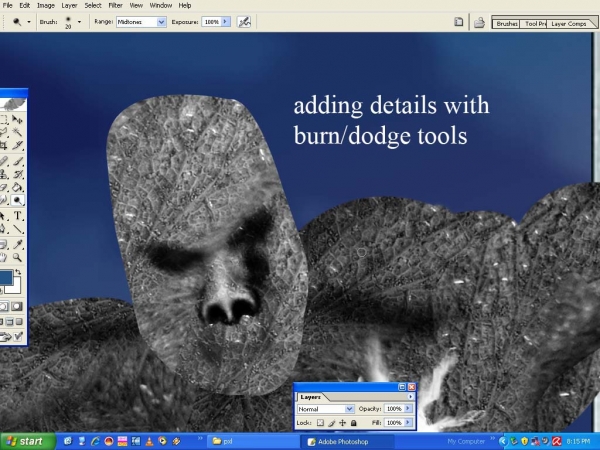Select the History Brush tool
This screenshot has height=450, width=600.
click(17, 174)
